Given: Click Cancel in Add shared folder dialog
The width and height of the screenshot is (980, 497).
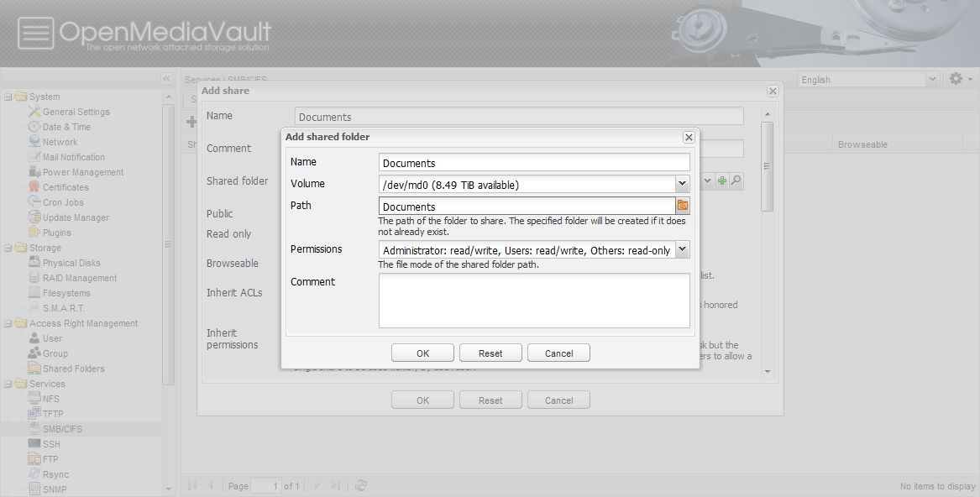Looking at the screenshot, I should pyautogui.click(x=558, y=353).
